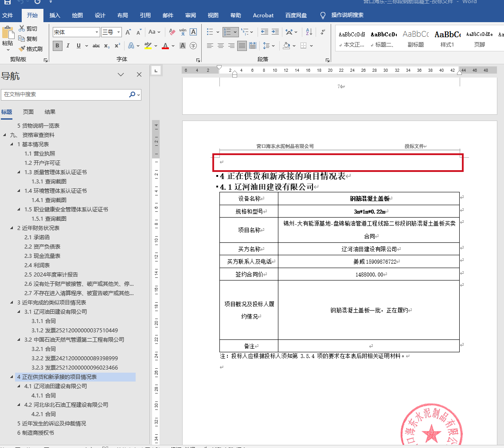Click the red font color button

pos(165,46)
